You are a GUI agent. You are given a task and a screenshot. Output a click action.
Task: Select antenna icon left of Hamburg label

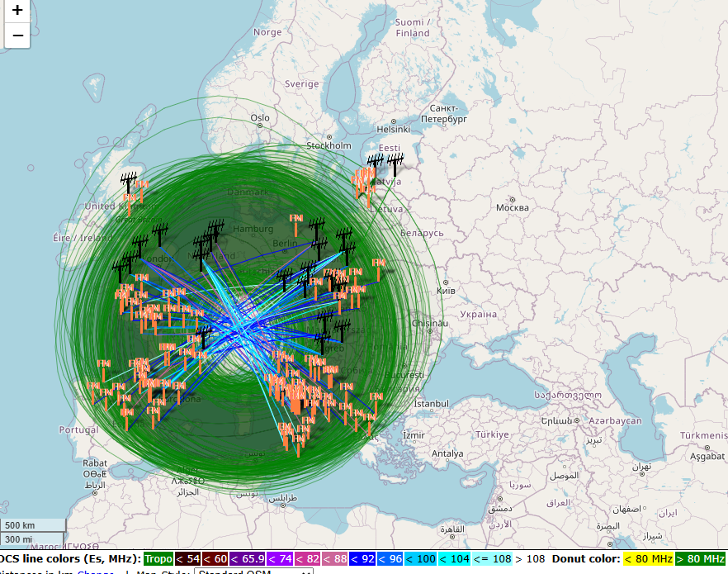click(215, 230)
